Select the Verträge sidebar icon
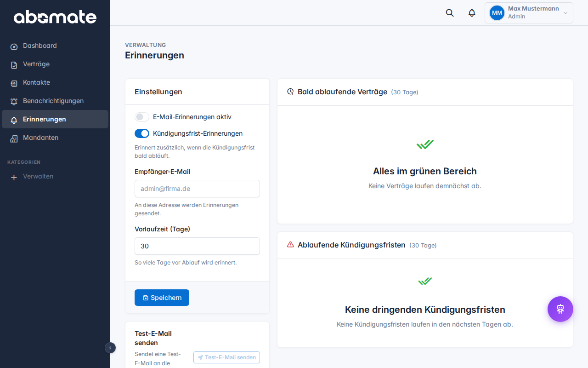 (14, 64)
